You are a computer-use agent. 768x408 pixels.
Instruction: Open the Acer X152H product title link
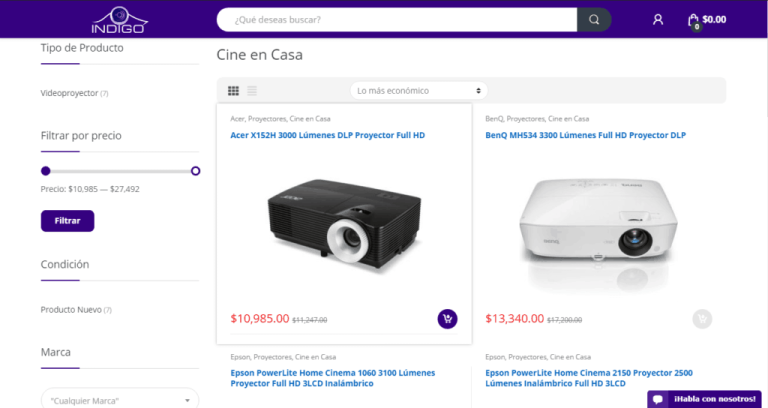pos(327,135)
